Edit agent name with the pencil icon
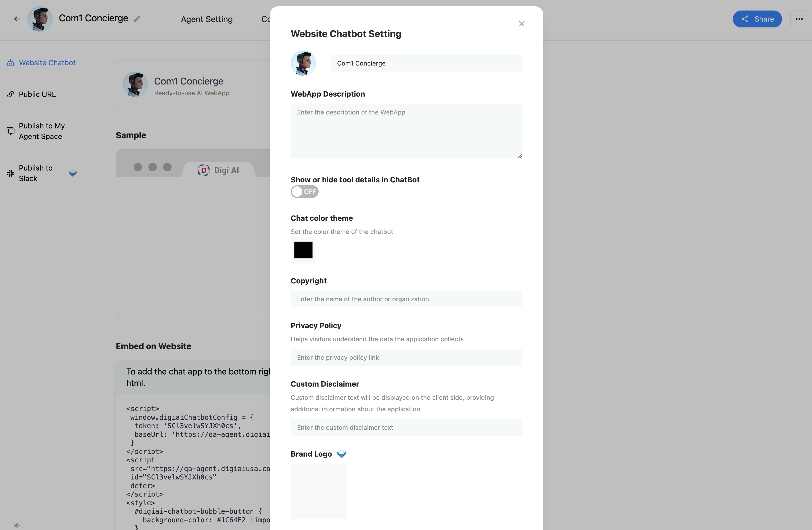The height and width of the screenshot is (530, 812). 137,19
